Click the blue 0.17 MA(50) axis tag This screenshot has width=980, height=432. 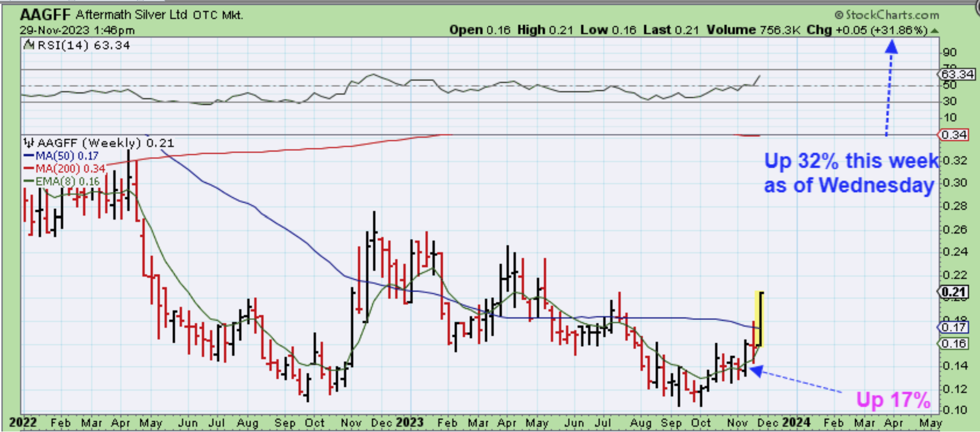(953, 327)
